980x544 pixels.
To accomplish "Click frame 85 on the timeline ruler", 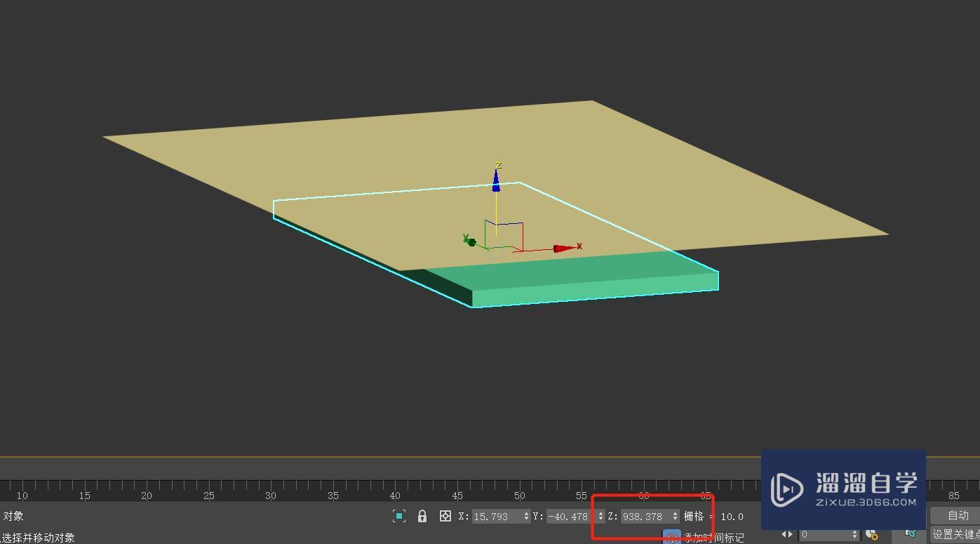I will (953, 496).
